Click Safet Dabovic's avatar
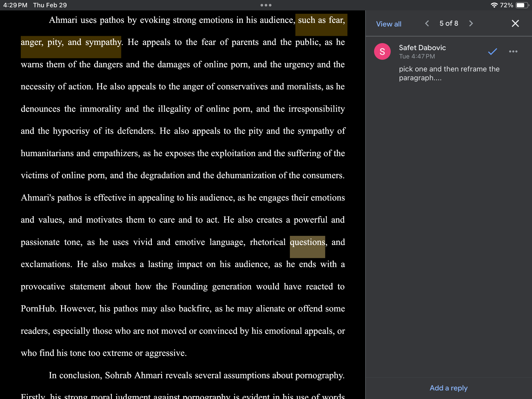 click(382, 51)
